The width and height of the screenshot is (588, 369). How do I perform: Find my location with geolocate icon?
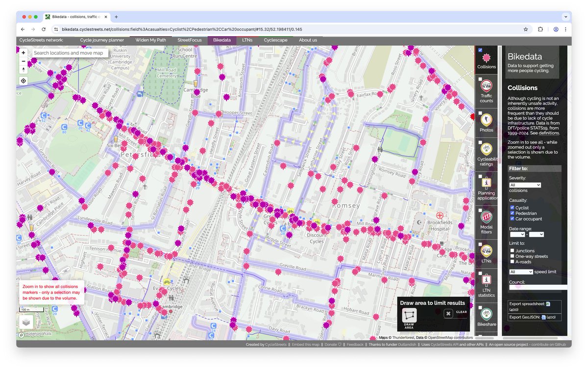tap(24, 81)
